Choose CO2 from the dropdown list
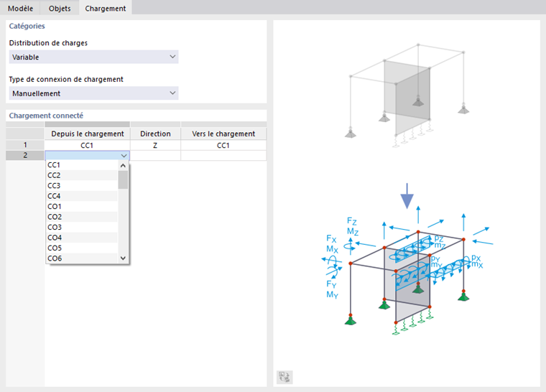This screenshot has width=546, height=392. [x=82, y=217]
